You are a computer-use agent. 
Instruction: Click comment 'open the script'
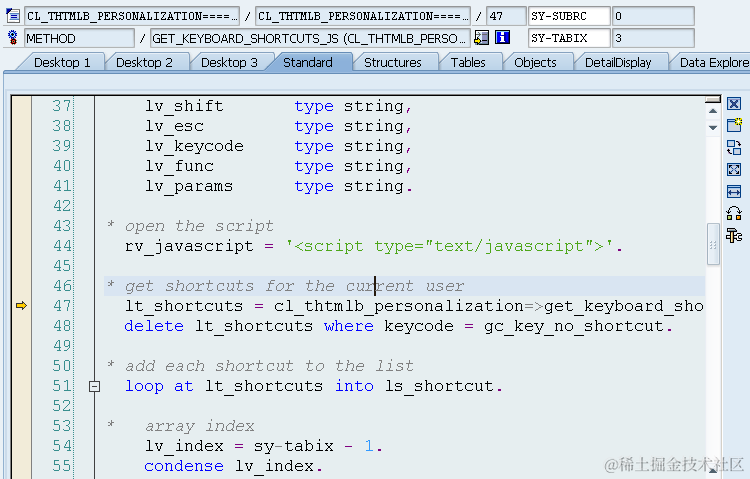(x=199, y=226)
